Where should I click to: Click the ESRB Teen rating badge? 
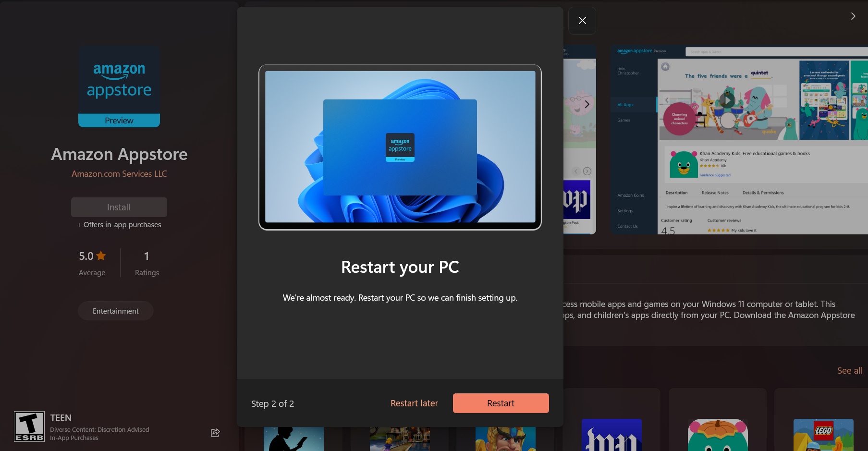point(29,427)
